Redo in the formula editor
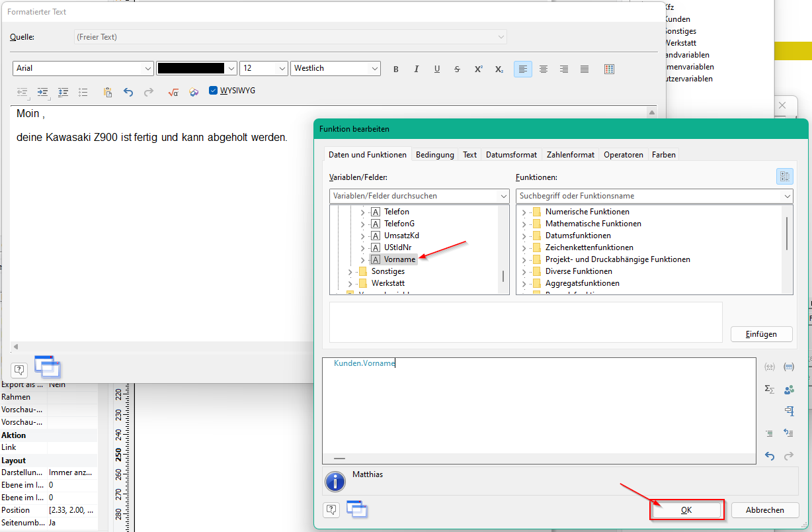The height and width of the screenshot is (532, 812). 788,456
